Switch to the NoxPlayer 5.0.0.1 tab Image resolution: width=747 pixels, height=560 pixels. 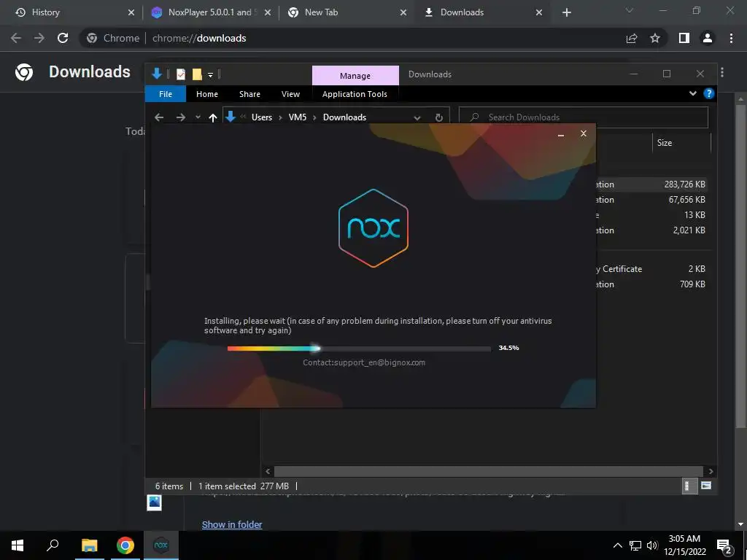point(209,12)
